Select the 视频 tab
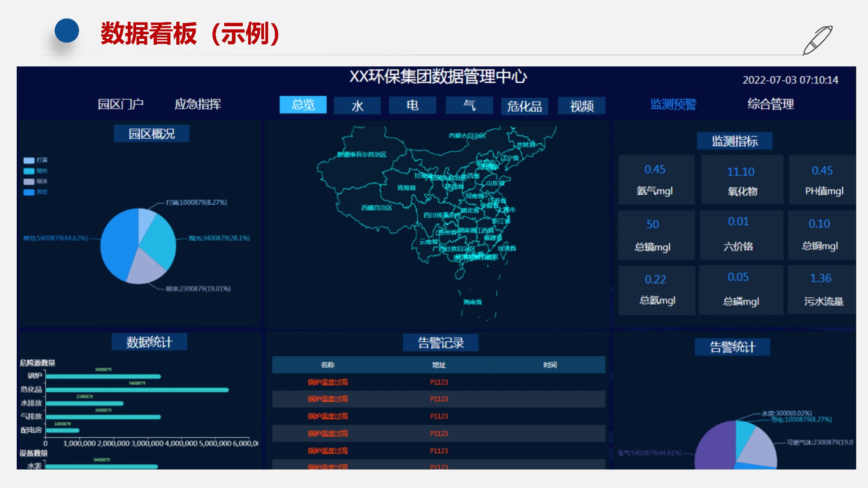 (582, 106)
